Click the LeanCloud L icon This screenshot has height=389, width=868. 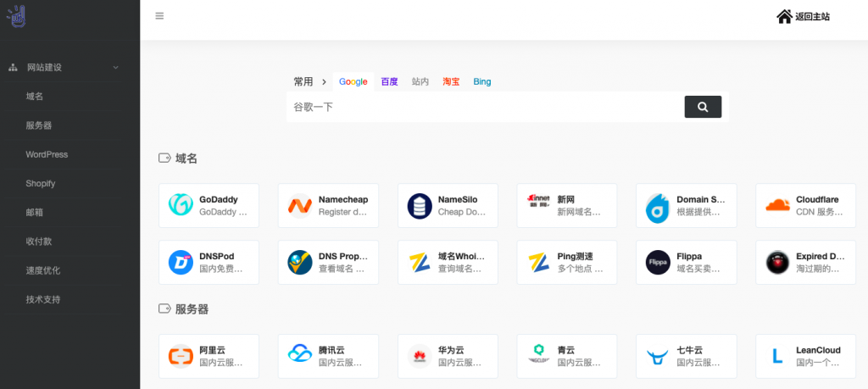coord(778,356)
